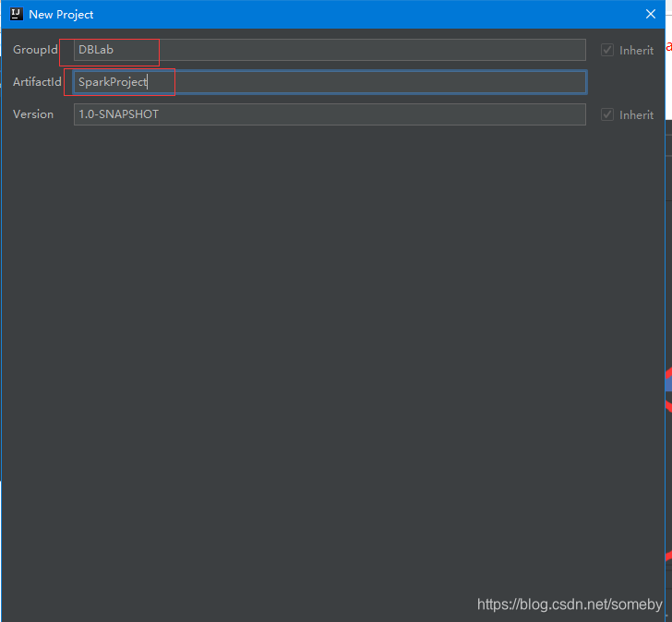
Task: Click the New Project title text
Action: point(61,15)
